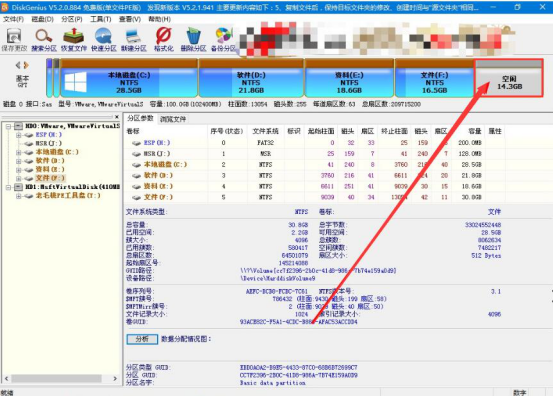Click the 分析 analyze button
Screen dimensions: 554x397
pos(142,339)
